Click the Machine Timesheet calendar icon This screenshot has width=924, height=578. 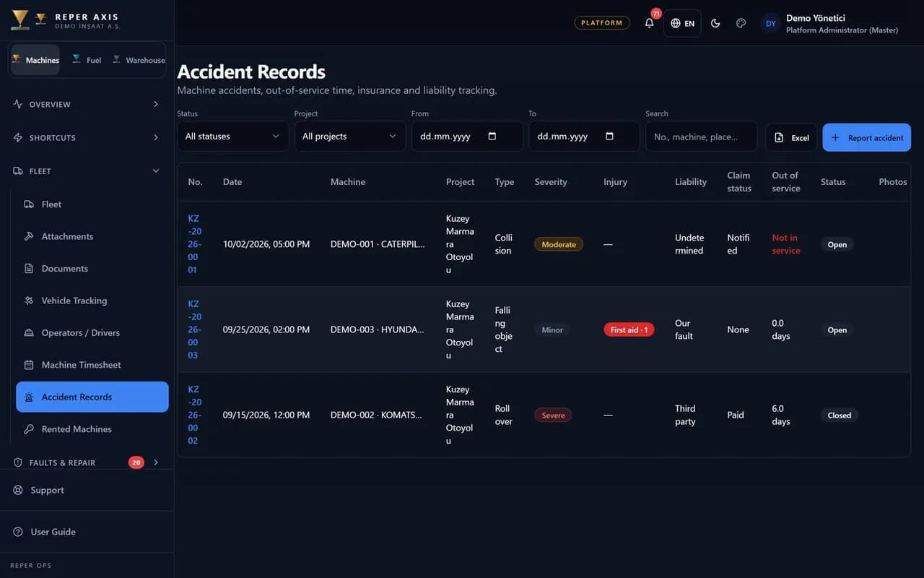(29, 365)
